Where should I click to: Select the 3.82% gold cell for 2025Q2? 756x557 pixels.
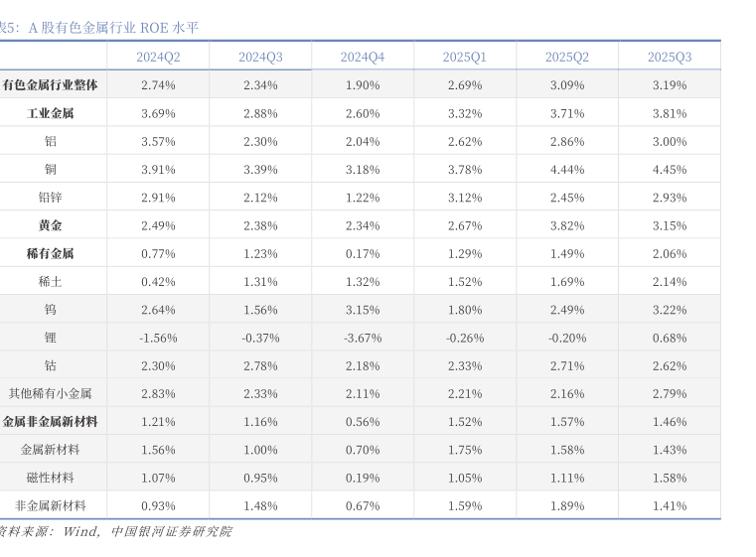coord(566,225)
